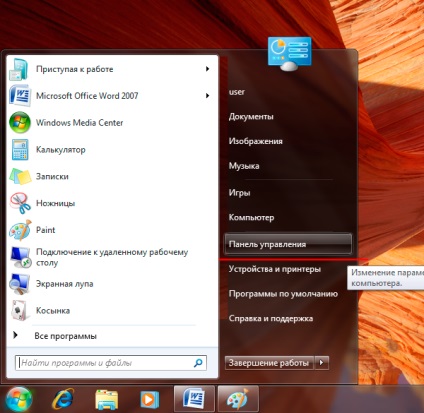Open the shutdown options arrow next to Завершение работы
The image size is (424, 413).
point(322,363)
